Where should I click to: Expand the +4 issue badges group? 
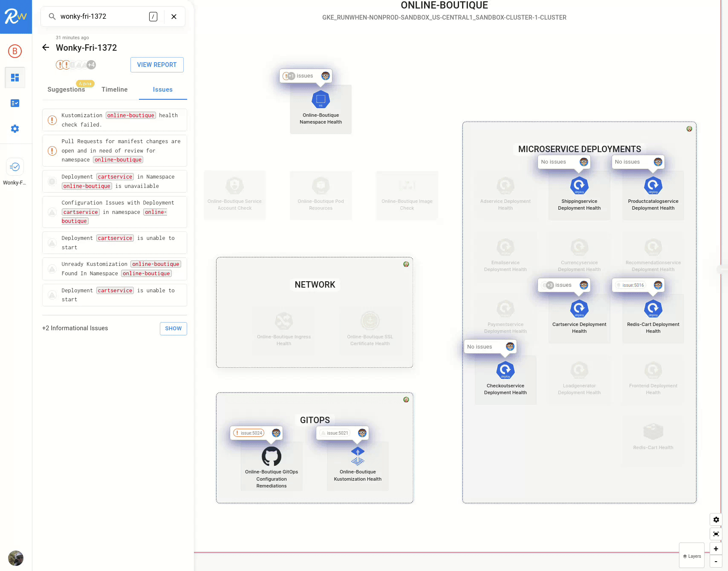click(91, 65)
